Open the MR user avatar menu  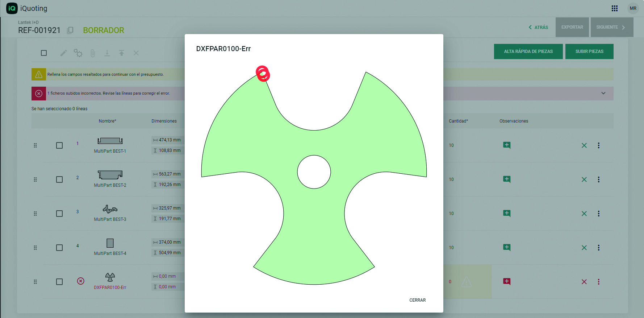click(633, 8)
